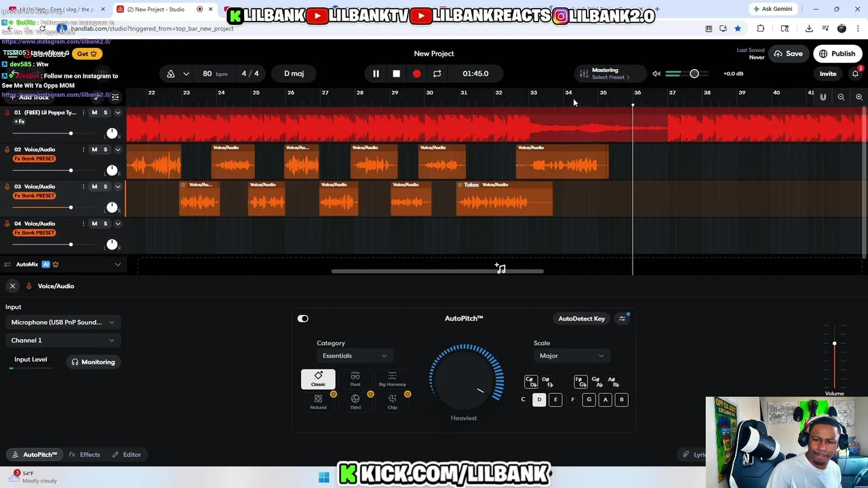Select the Big Harmony preset
Screen dimensions: 868x488
(392, 379)
